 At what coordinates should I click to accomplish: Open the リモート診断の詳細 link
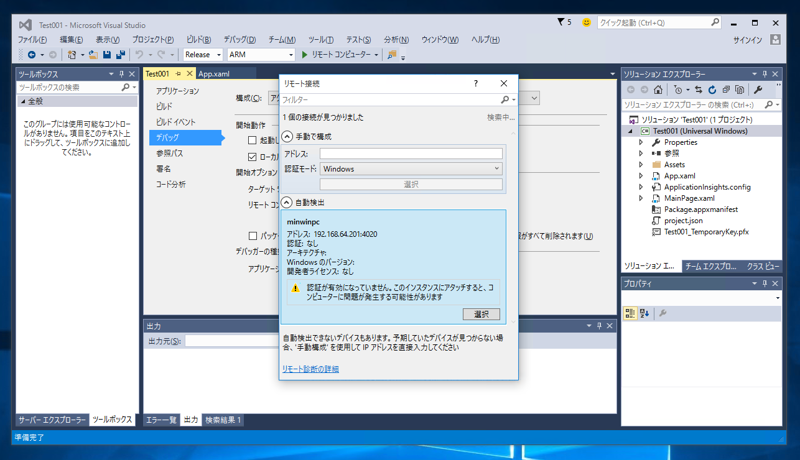pos(310,369)
